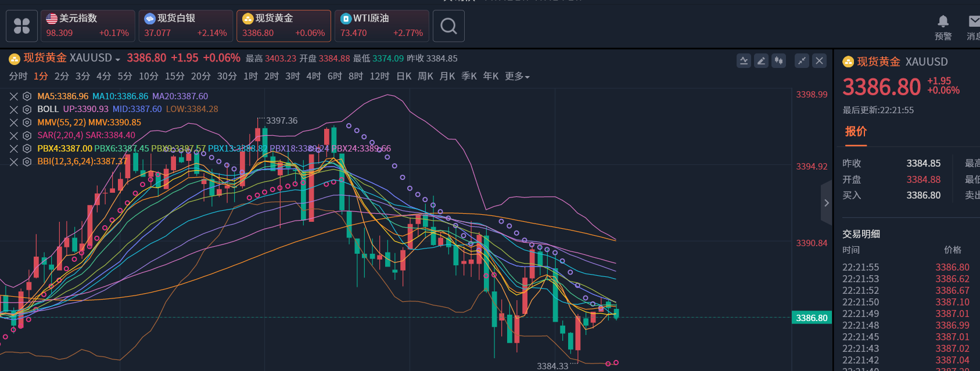Remove the BOLL indicator row
Image resolution: width=980 pixels, height=371 pixels.
14,109
